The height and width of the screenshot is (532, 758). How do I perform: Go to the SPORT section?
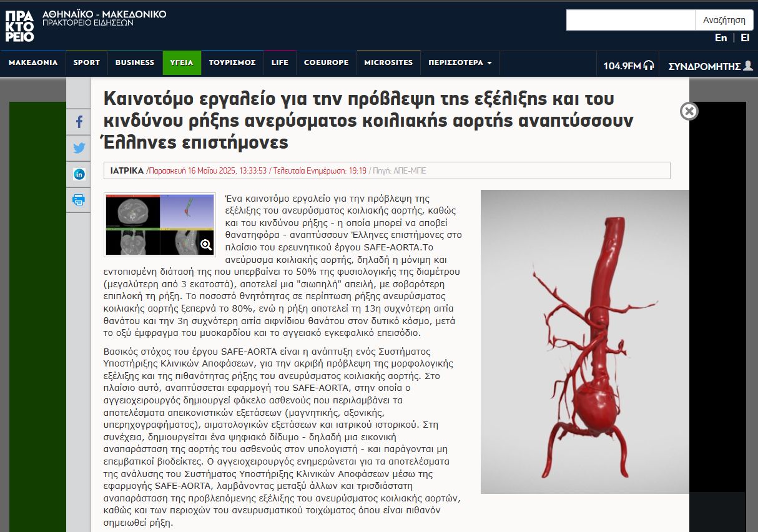(86, 62)
